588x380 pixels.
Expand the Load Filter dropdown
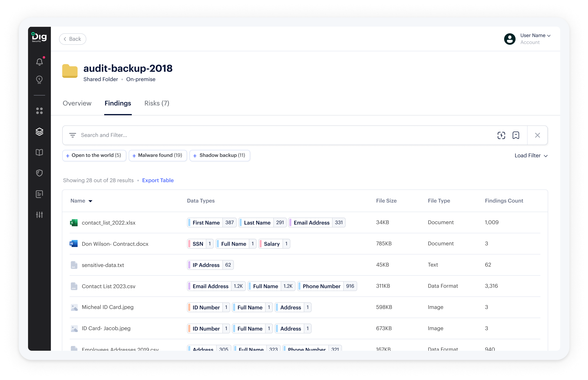click(x=531, y=156)
